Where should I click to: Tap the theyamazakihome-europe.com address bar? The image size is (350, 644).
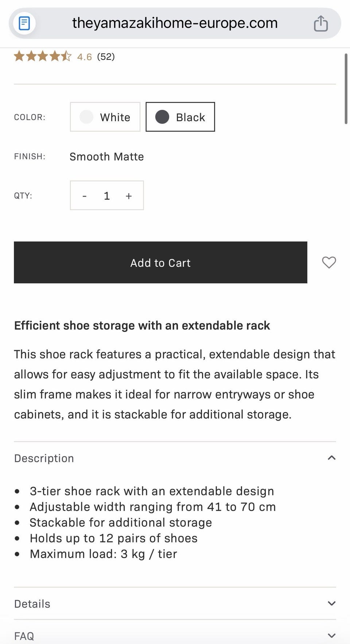tap(175, 23)
